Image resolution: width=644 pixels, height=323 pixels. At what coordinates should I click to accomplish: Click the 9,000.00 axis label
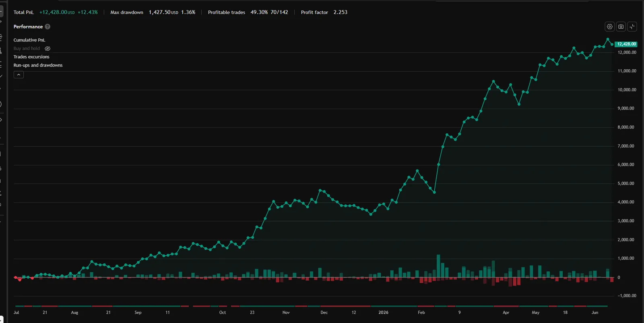626,108
